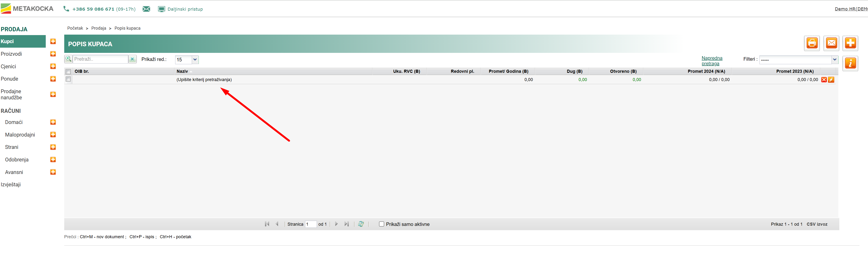
Task: Edit row using pencil icon
Action: coord(831,80)
